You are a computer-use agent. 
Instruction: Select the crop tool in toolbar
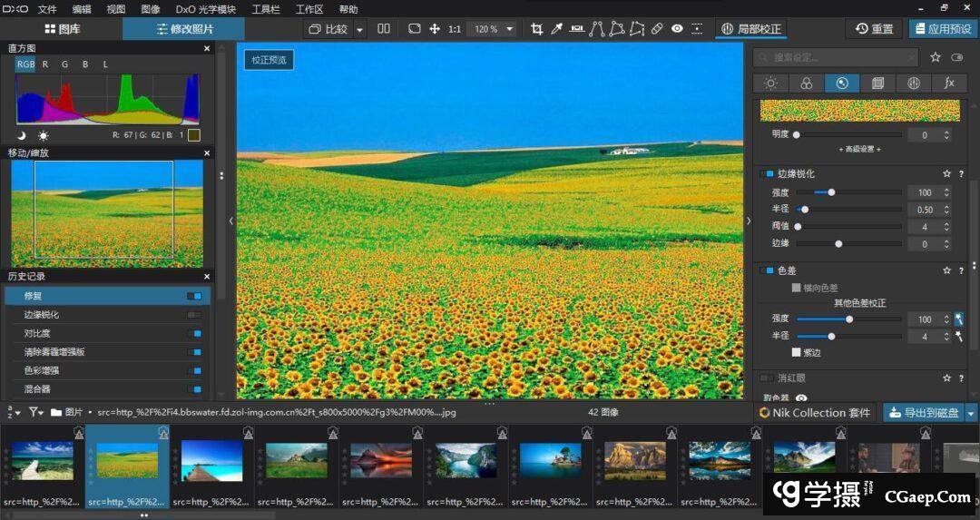(x=536, y=29)
